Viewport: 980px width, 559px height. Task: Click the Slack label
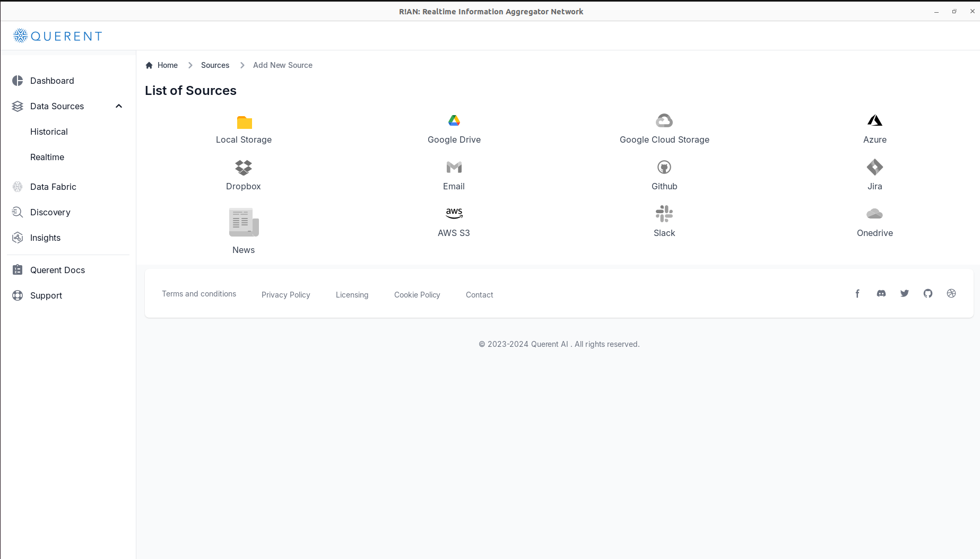(664, 233)
